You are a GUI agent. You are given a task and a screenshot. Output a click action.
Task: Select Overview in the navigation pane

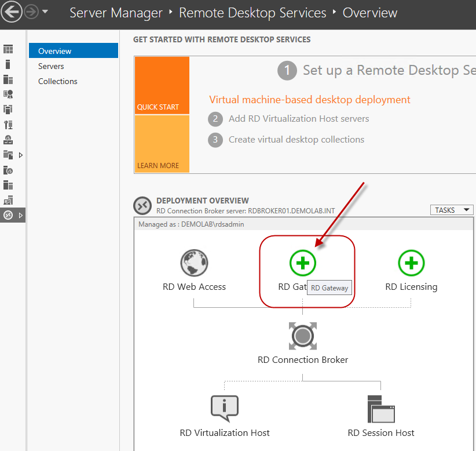tap(55, 50)
